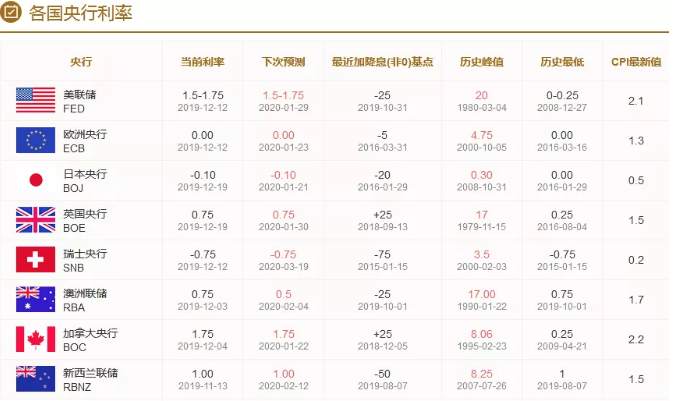Select the 下次预测 column header

point(283,62)
